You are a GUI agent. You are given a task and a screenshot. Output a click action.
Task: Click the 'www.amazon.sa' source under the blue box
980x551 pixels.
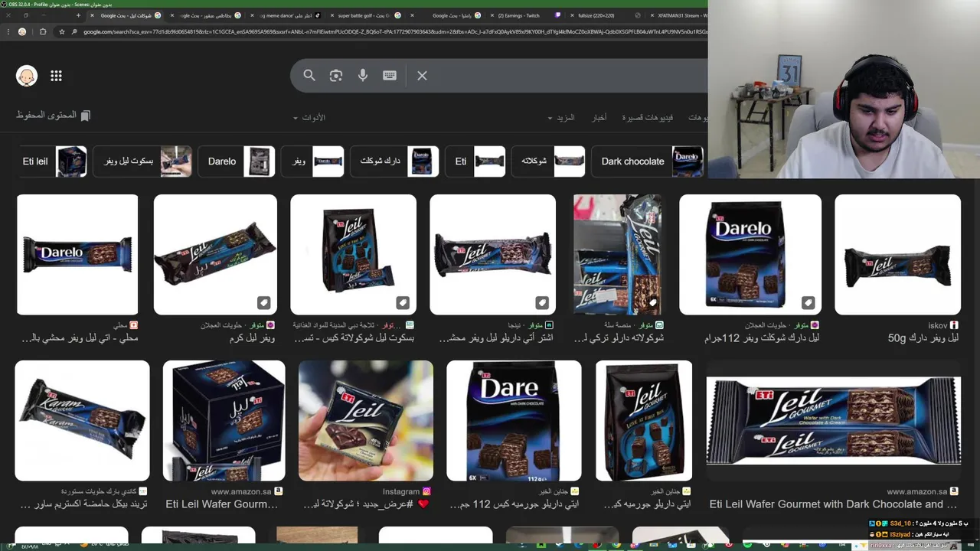point(241,491)
